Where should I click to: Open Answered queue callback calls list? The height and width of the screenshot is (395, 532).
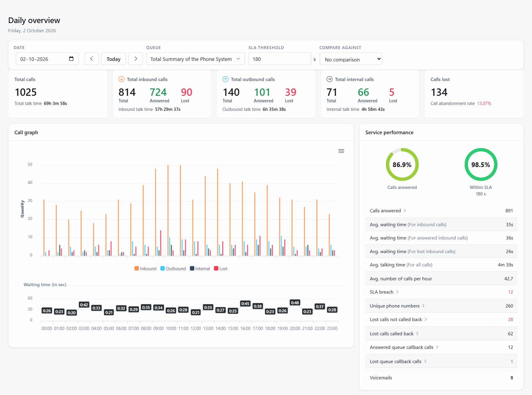coord(441,347)
